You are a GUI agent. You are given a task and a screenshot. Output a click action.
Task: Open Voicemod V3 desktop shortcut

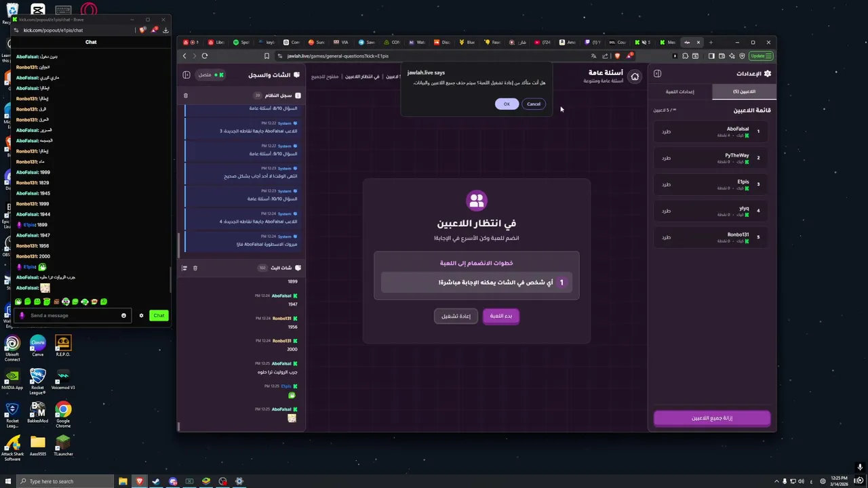63,380
